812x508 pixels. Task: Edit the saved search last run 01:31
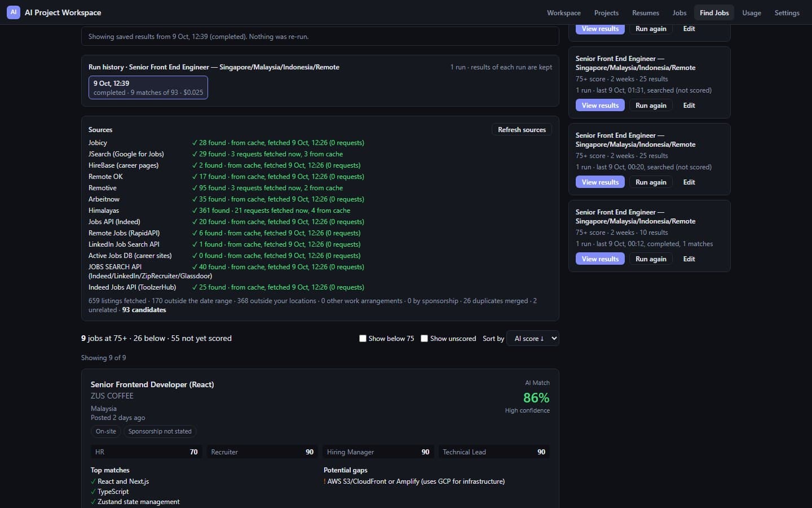(689, 106)
